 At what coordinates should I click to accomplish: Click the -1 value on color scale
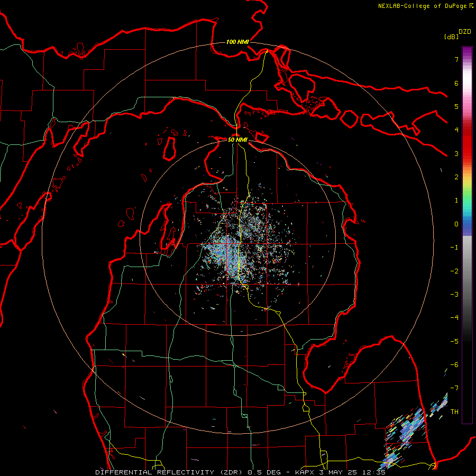[454, 248]
